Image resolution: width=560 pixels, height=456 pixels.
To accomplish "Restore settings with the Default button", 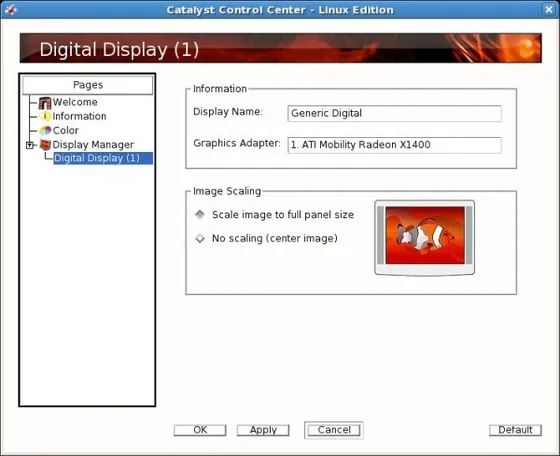I will pyautogui.click(x=515, y=430).
